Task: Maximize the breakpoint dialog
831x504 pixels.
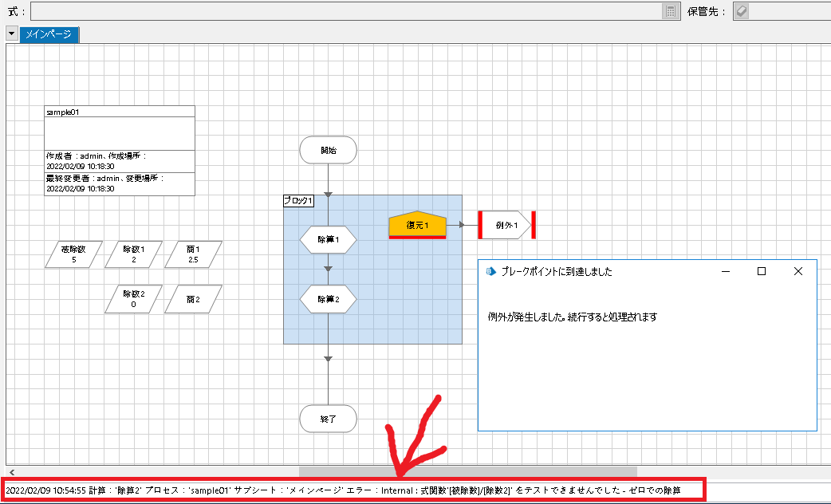Action: coord(762,271)
